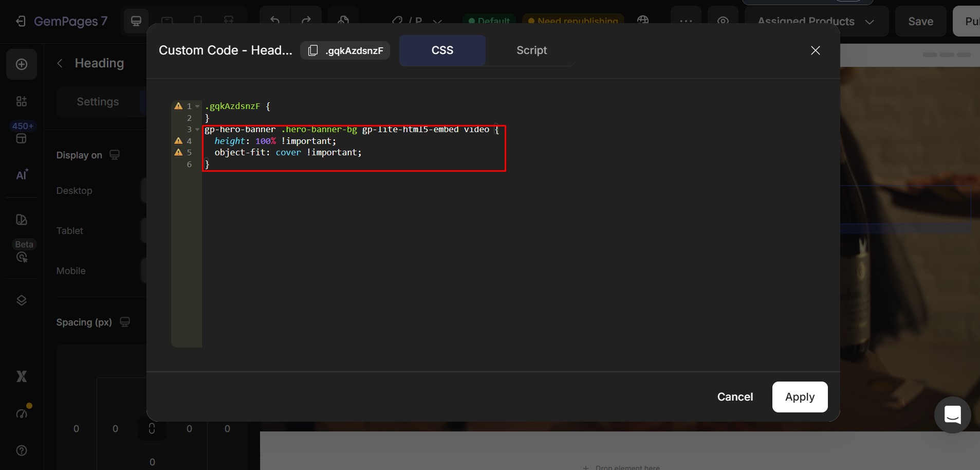Click the '.gqkAzdsnzF {' code line

tap(237, 106)
